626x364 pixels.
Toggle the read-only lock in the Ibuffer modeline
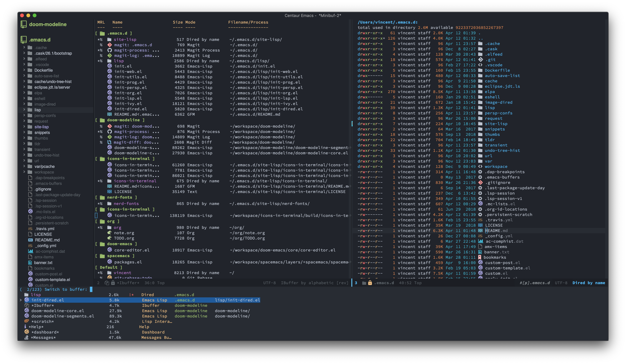tap(113, 283)
